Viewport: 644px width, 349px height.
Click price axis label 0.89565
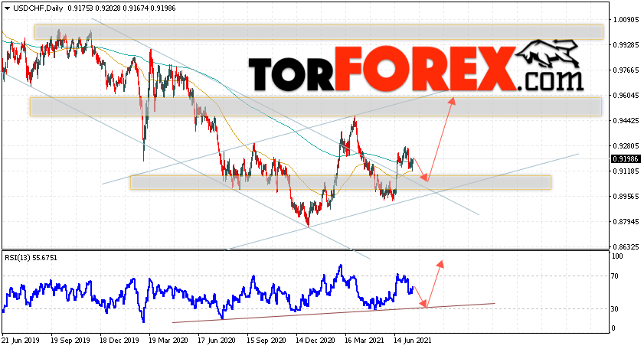pos(626,196)
